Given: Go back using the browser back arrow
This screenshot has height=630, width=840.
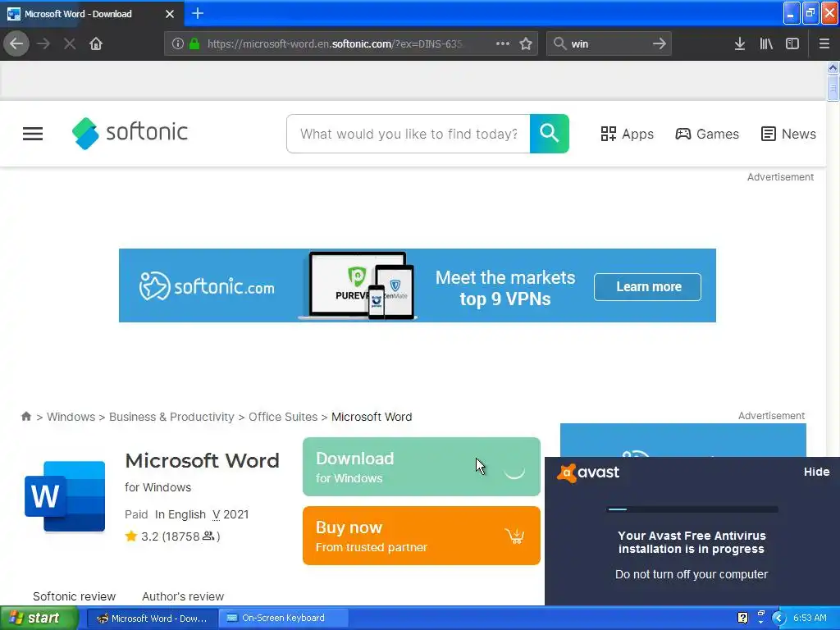Looking at the screenshot, I should click(x=16, y=43).
